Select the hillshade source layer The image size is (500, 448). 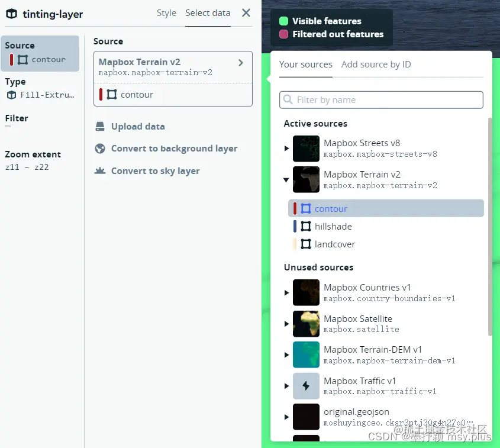[386, 227]
